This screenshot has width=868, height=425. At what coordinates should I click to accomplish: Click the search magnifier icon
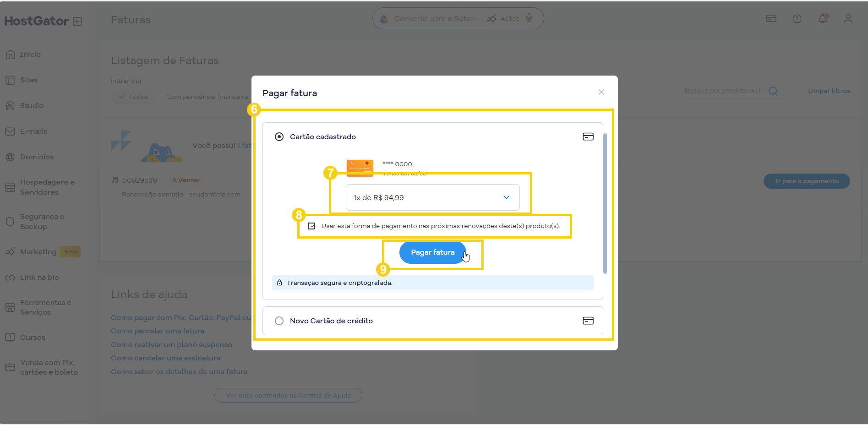coord(773,91)
